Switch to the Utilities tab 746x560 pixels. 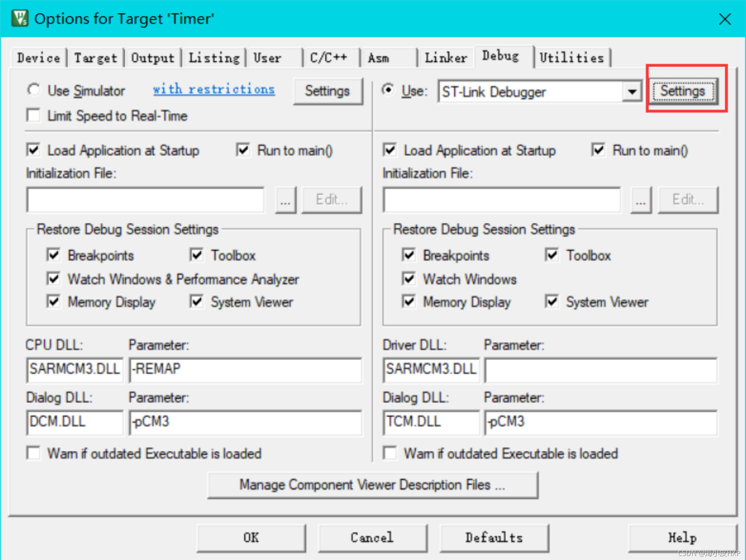(x=571, y=57)
